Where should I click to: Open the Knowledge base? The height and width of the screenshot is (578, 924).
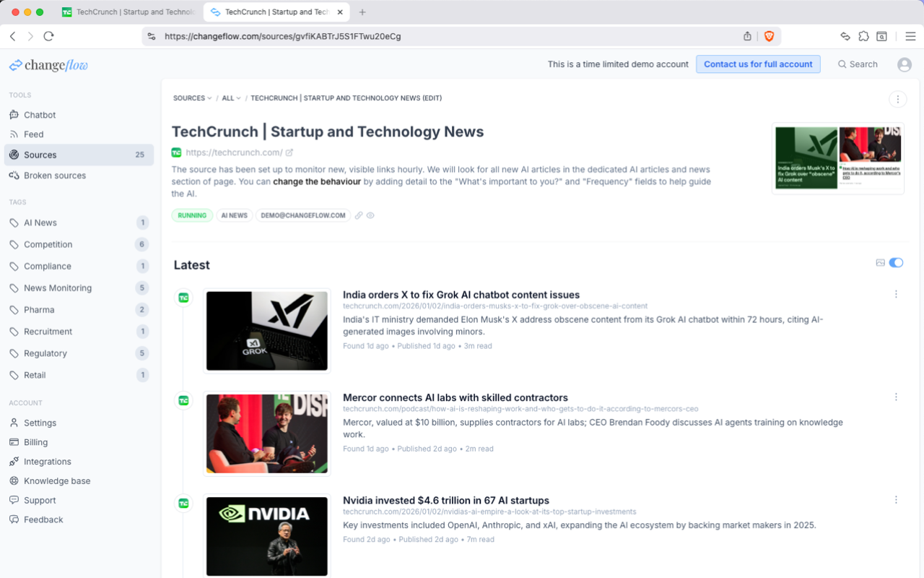pos(56,480)
